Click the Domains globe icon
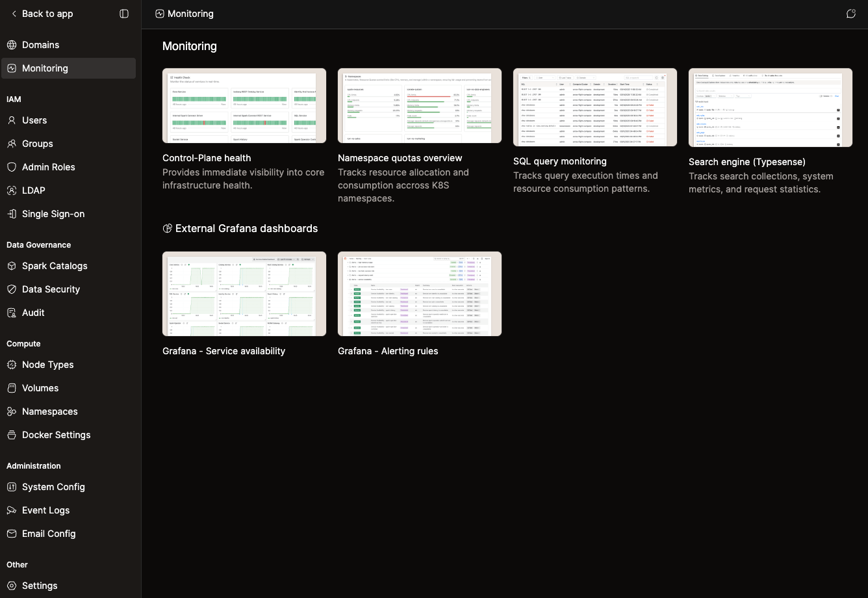 [12, 45]
